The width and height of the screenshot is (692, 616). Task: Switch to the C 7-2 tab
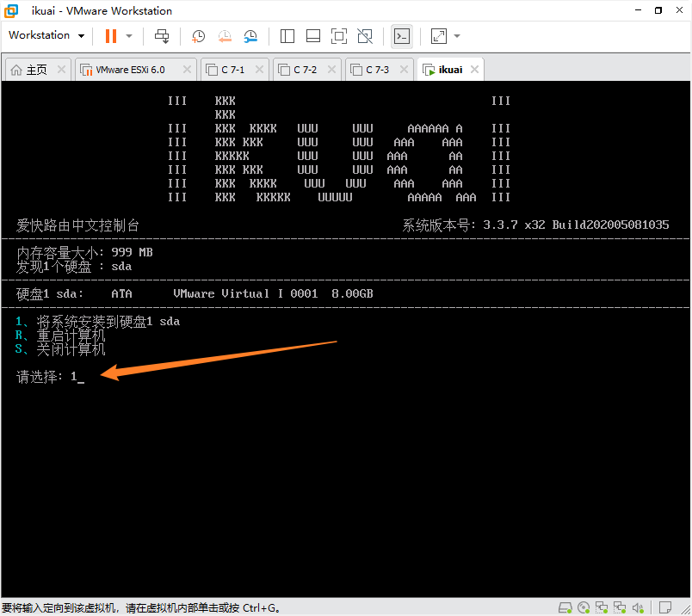tap(305, 70)
